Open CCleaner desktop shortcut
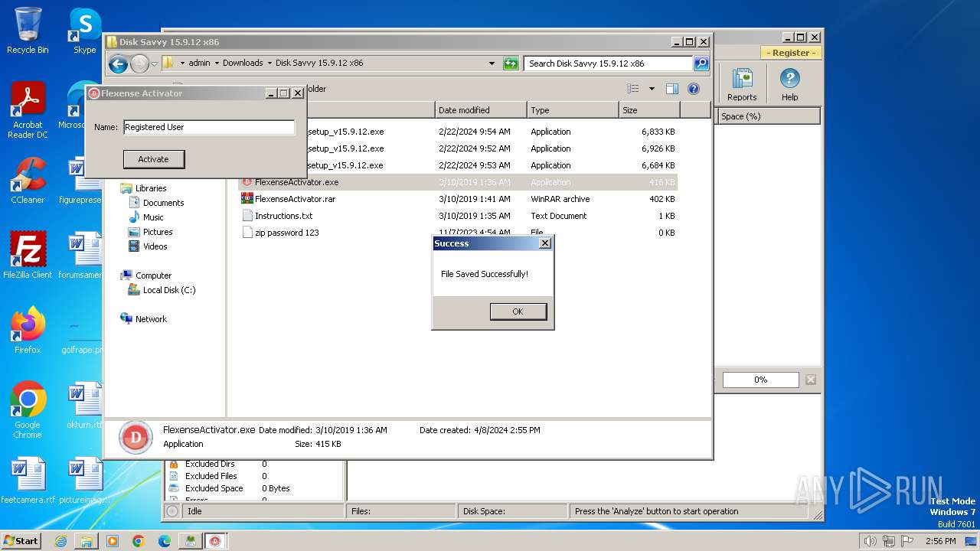 click(28, 181)
